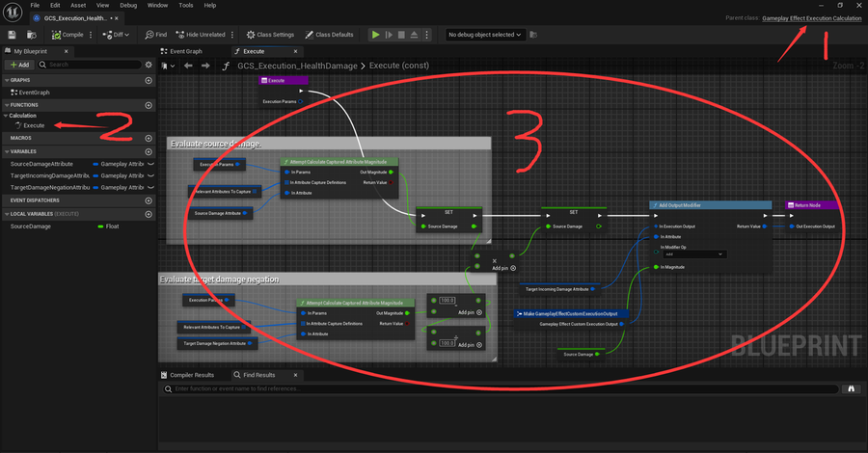This screenshot has width=868, height=453.
Task: Click the Save asset icon in toolbar
Action: (12, 35)
